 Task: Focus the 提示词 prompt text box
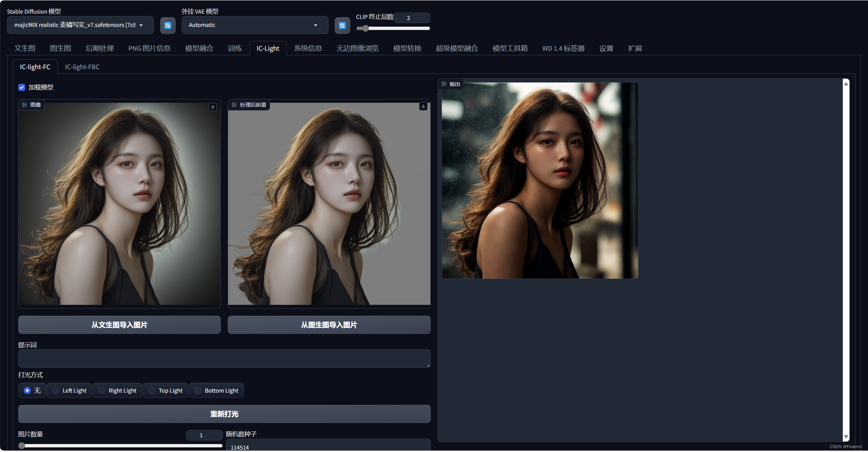point(224,358)
